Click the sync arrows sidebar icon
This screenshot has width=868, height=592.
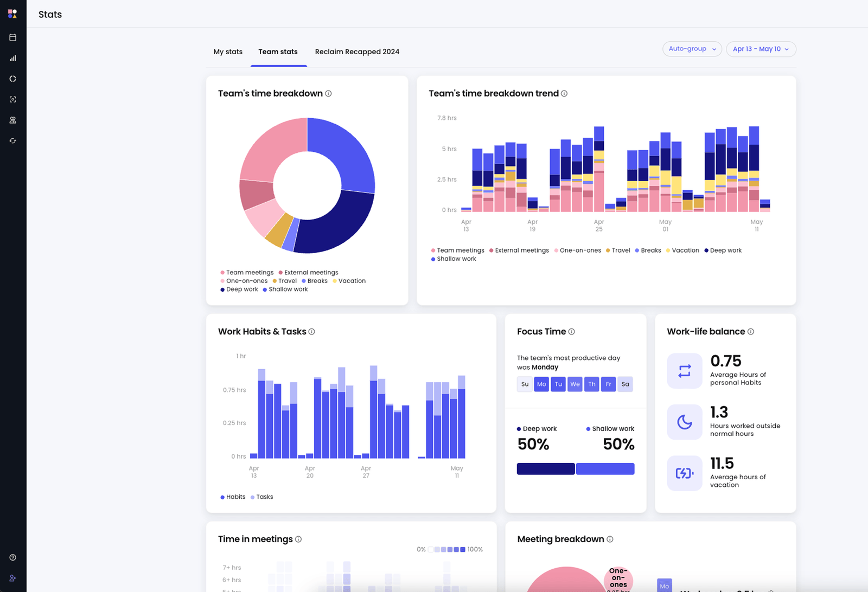(13, 140)
